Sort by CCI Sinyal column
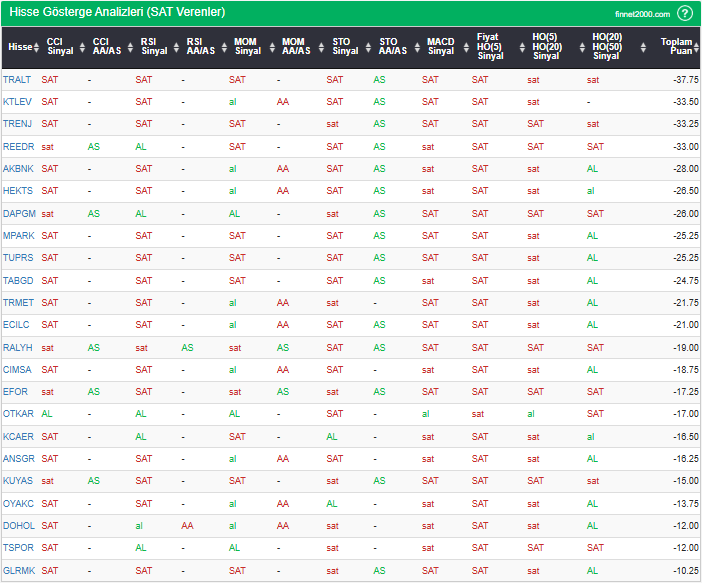The image size is (702, 583). (60, 46)
